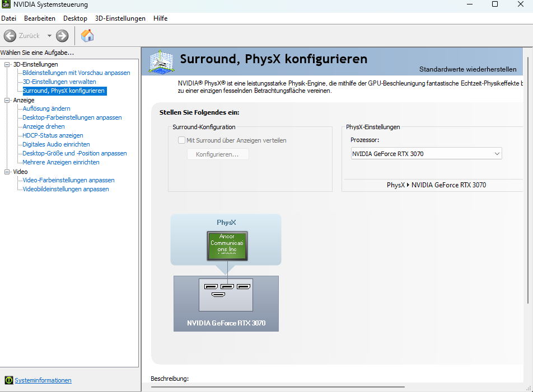
Task: Click the Surround PhysX header icon
Action: point(161,62)
